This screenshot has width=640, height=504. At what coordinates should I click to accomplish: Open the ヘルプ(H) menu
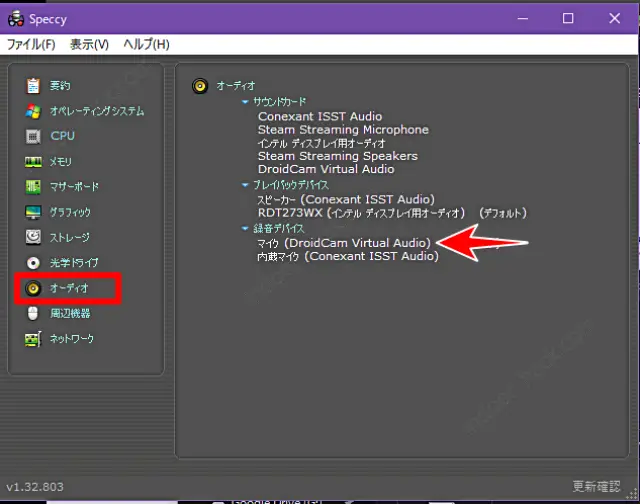147,44
